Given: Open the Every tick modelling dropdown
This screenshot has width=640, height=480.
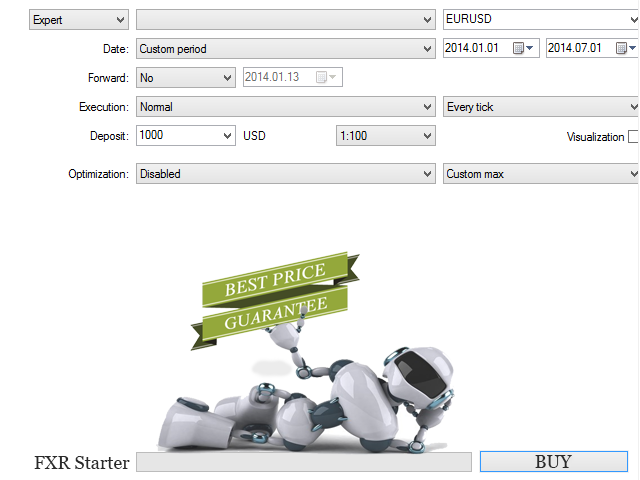Looking at the screenshot, I should tap(541, 107).
